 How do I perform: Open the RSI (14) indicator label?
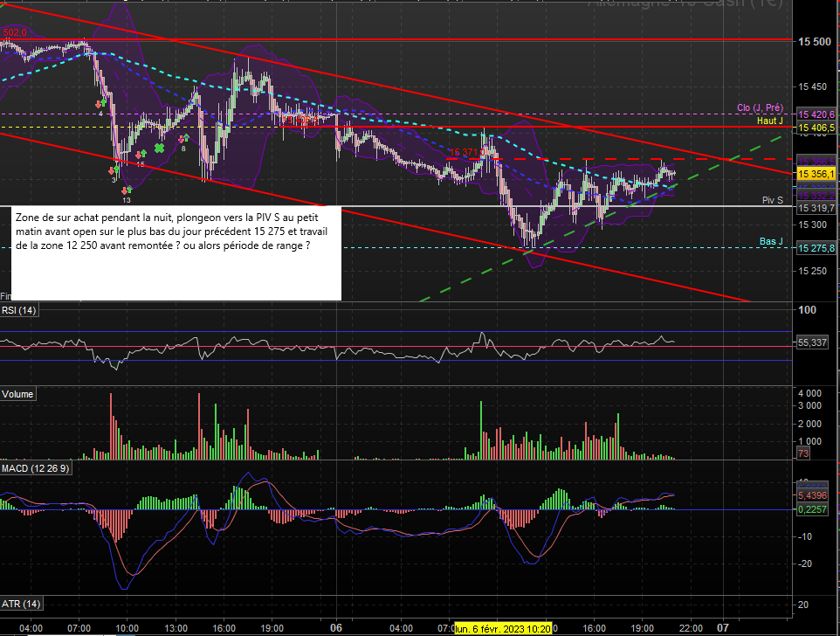point(19,310)
